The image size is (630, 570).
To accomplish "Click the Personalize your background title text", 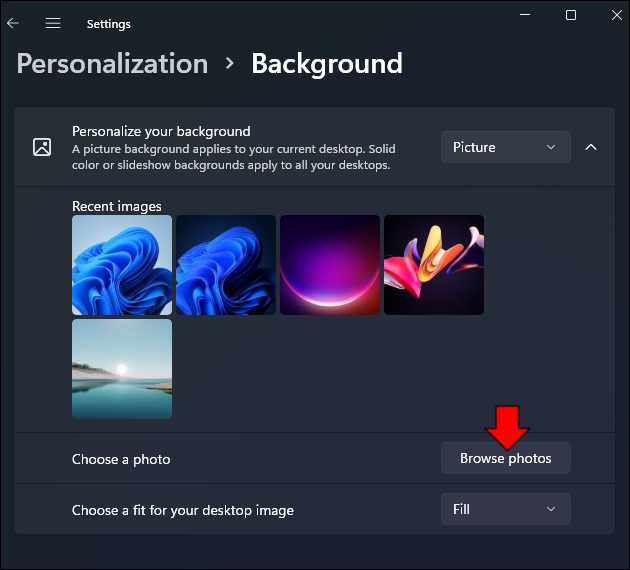I will coord(161,131).
